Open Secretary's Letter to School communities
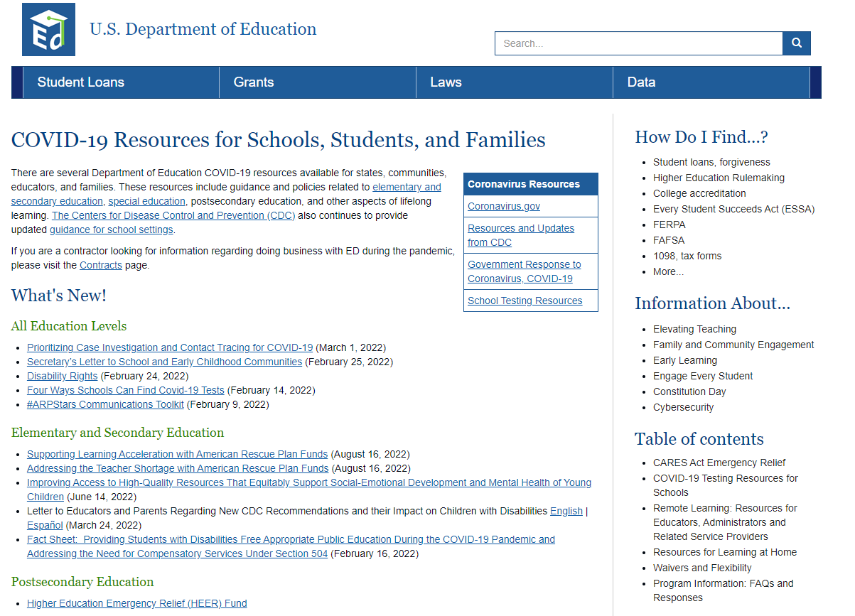855x616 pixels. [x=164, y=362]
